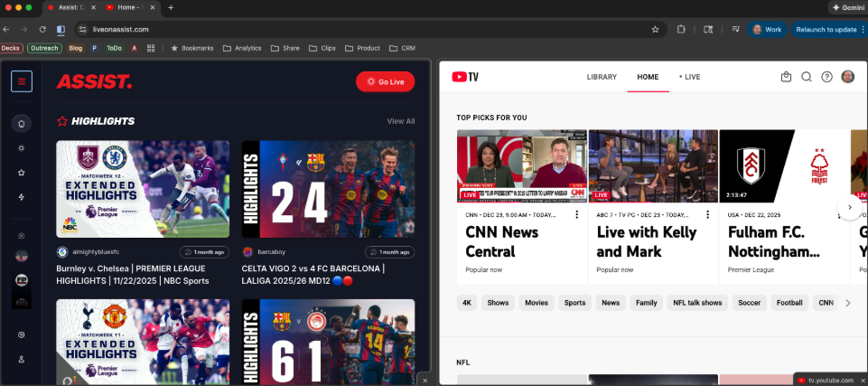Viewport: 868px width, 386px height.
Task: Select the 4K filter chip
Action: point(467,303)
